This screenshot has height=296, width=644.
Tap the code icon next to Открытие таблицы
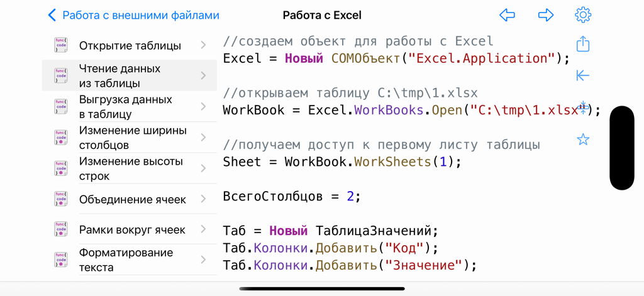pyautogui.click(x=61, y=45)
